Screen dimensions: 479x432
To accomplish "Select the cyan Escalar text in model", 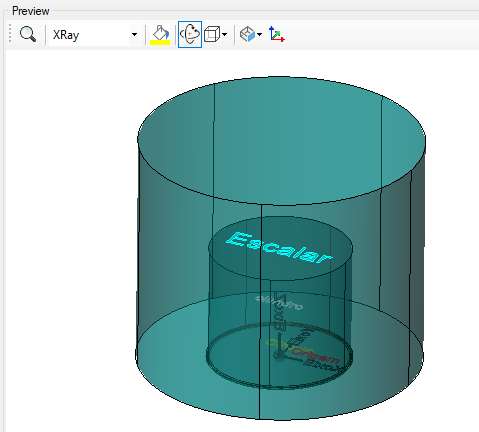I will (x=279, y=248).
